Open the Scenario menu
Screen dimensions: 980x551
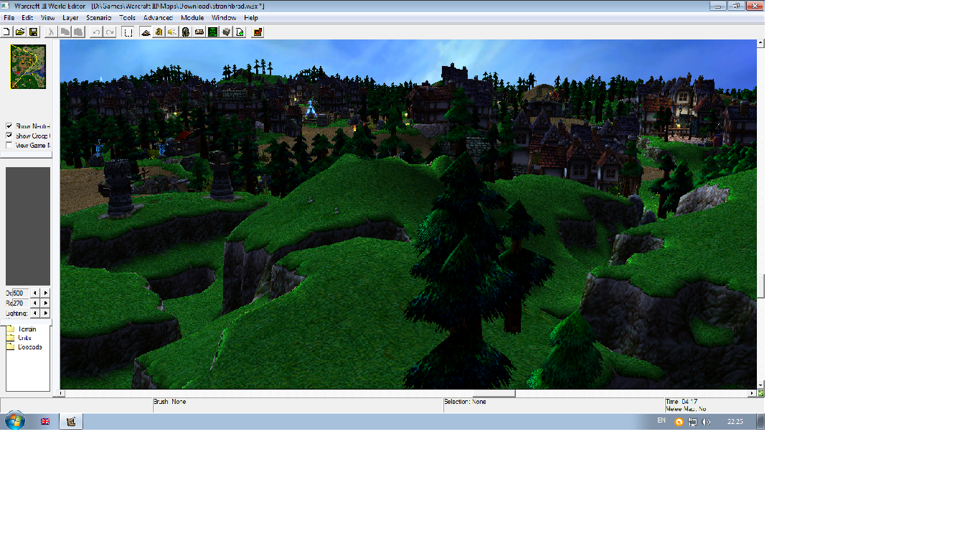[x=98, y=18]
